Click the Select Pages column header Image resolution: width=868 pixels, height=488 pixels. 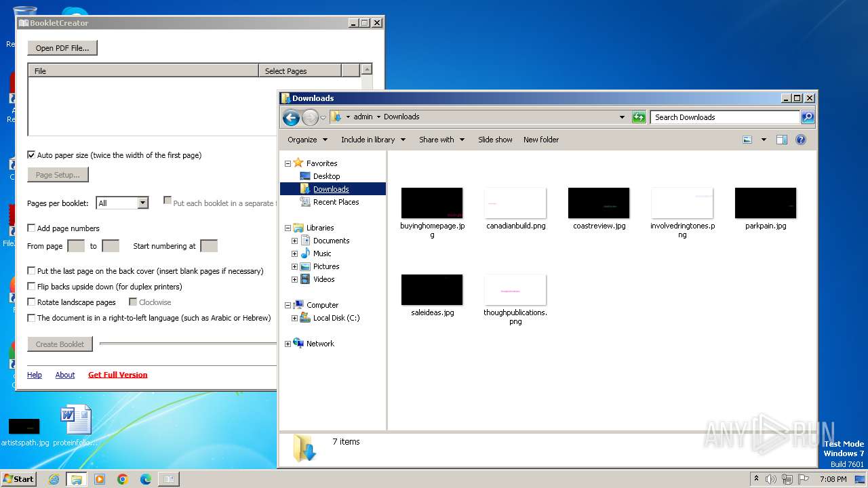tap(300, 70)
